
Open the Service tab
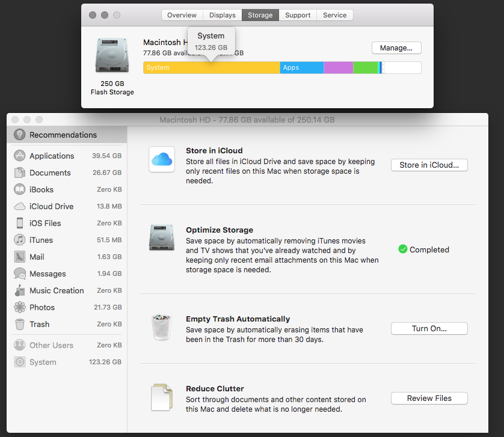[334, 15]
